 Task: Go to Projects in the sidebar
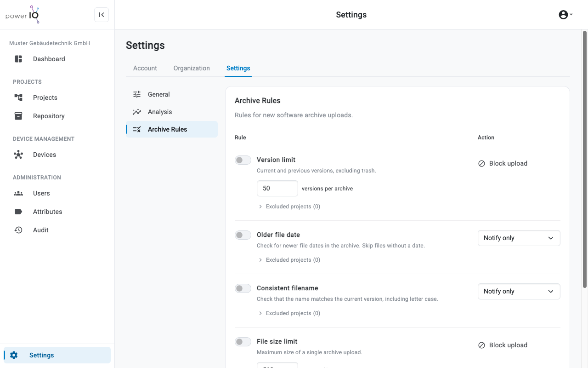[57, 98]
